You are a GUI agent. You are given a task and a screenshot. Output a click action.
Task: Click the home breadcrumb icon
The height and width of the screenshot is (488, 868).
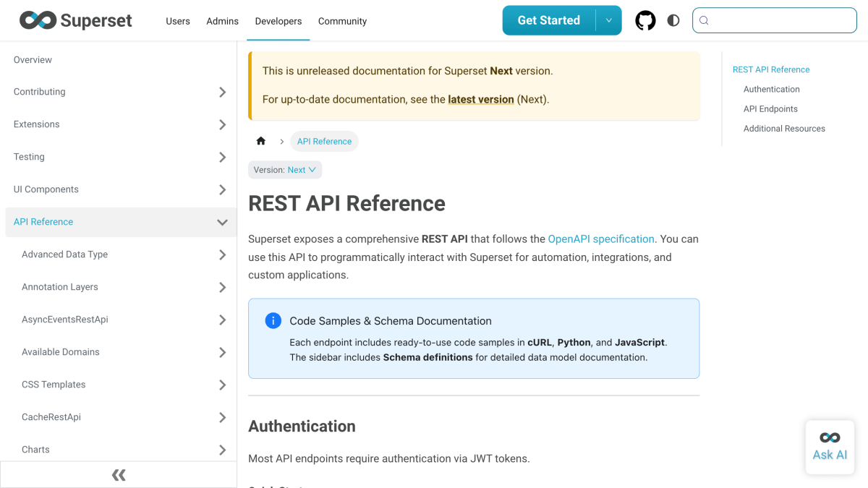point(261,141)
